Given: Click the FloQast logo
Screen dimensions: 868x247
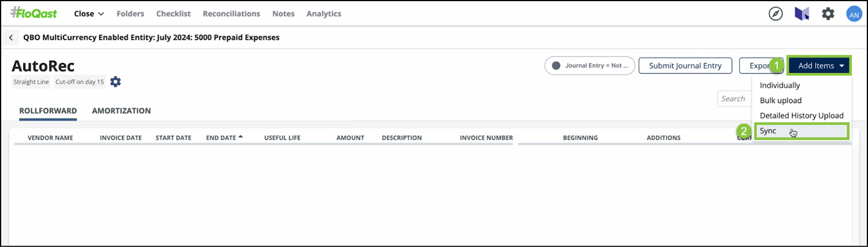Looking at the screenshot, I should coord(34,13).
